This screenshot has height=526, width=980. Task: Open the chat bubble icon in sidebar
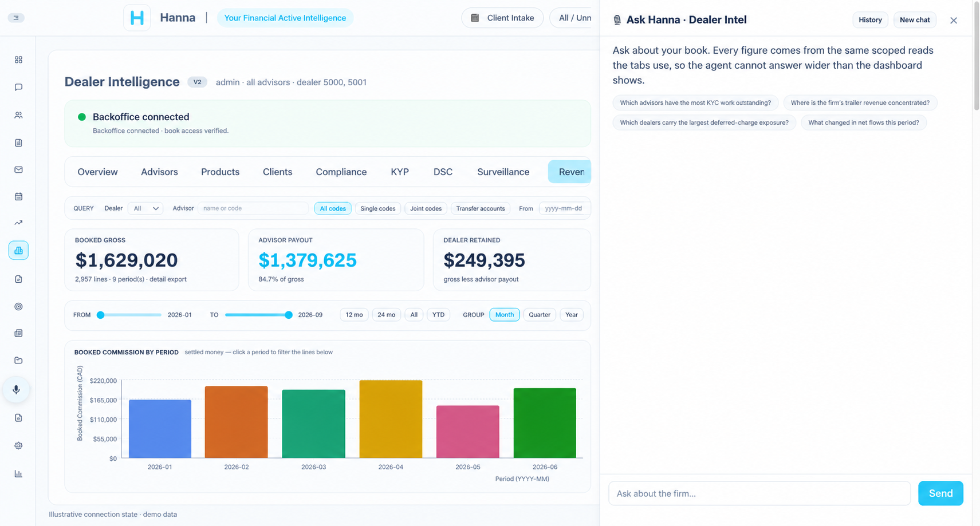coord(18,87)
